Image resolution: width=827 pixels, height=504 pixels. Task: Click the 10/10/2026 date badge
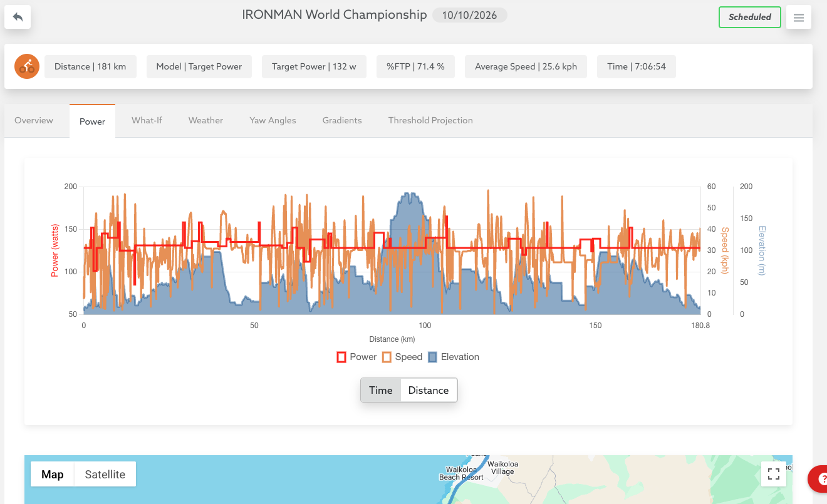tap(470, 15)
